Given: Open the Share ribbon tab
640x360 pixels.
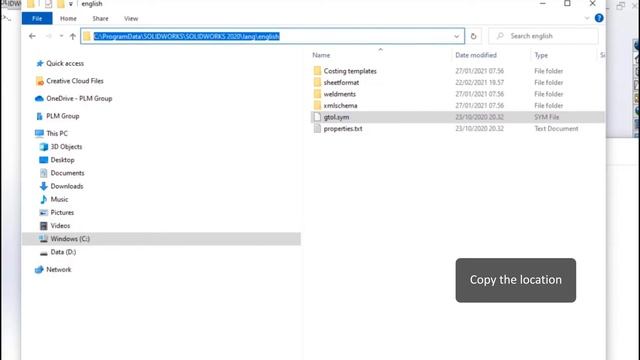Looking at the screenshot, I should point(100,18).
